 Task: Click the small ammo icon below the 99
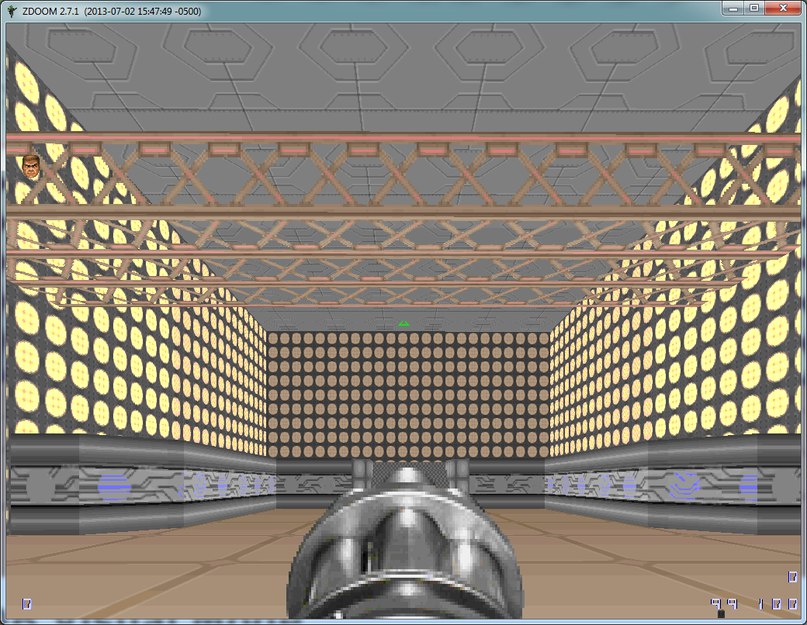[721, 614]
